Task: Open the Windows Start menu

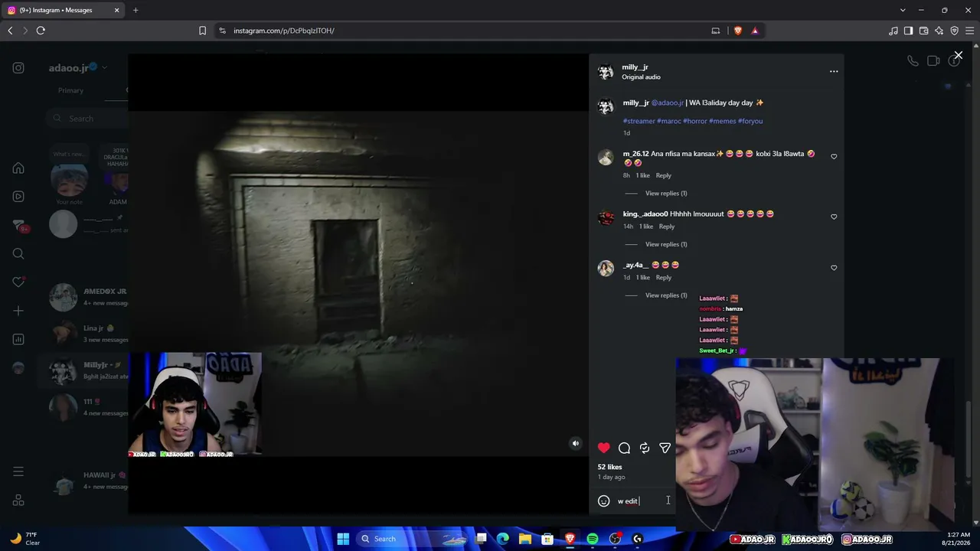Action: [343, 539]
